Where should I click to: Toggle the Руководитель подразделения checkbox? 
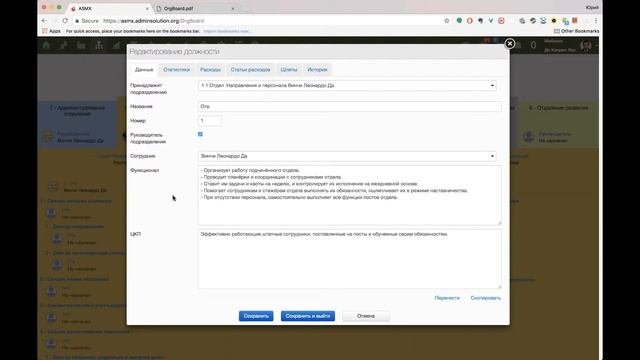(200, 134)
